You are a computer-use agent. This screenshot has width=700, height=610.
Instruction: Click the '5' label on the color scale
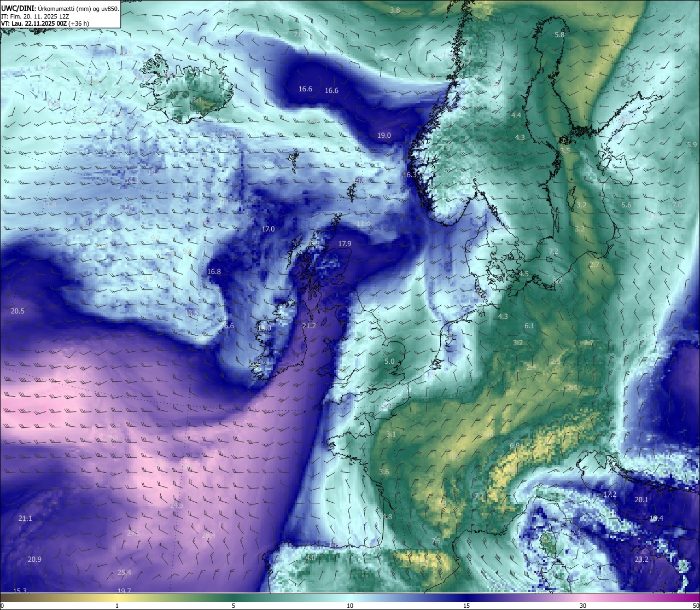point(234,606)
